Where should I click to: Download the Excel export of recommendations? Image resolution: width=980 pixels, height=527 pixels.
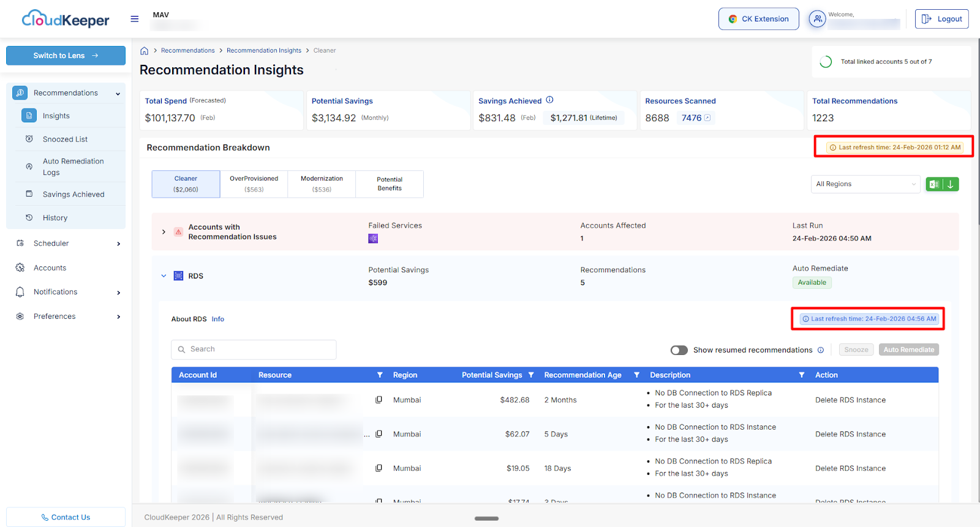pyautogui.click(x=942, y=184)
